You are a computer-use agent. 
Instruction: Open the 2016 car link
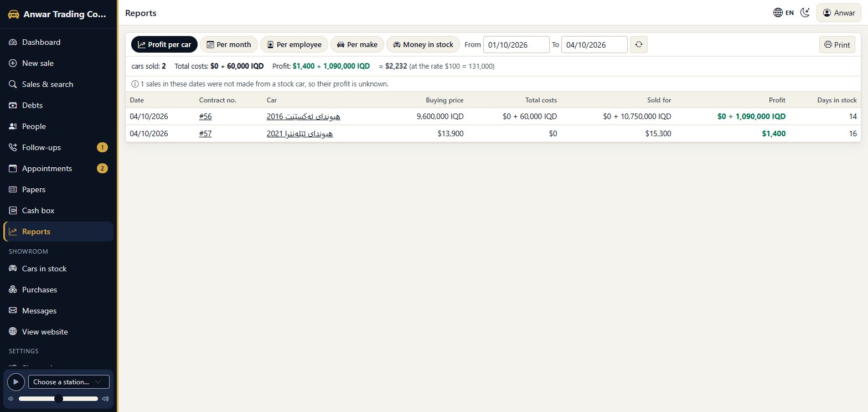coord(303,116)
